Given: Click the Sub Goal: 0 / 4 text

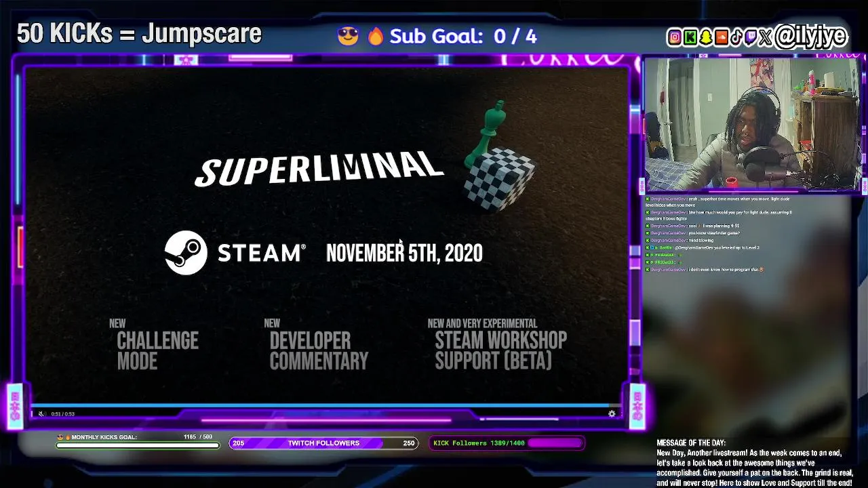Looking at the screenshot, I should 463,36.
